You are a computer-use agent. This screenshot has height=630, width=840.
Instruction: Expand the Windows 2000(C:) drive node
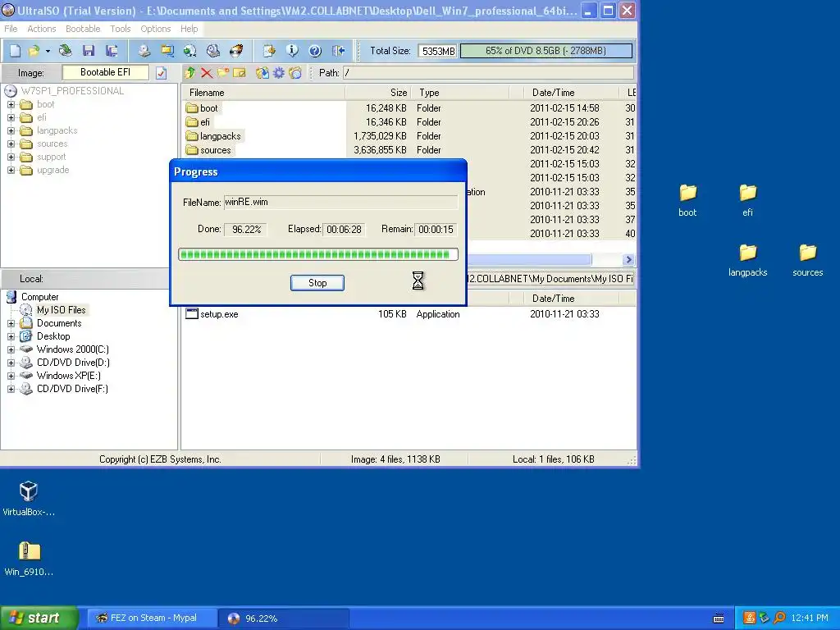tap(11, 349)
